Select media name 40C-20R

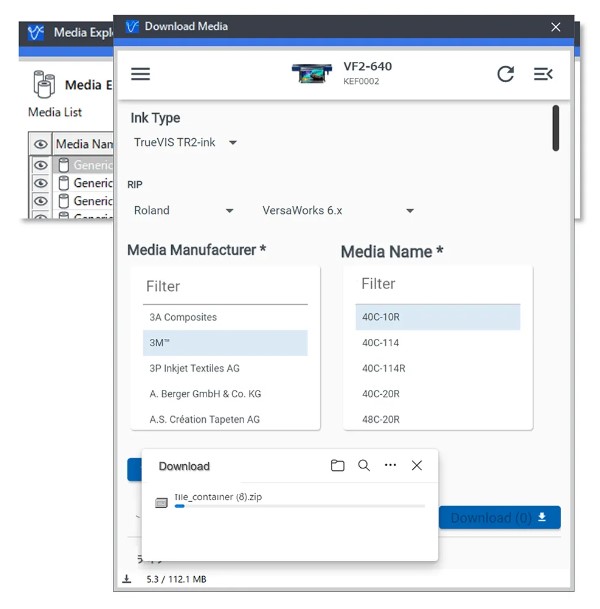click(x=438, y=394)
